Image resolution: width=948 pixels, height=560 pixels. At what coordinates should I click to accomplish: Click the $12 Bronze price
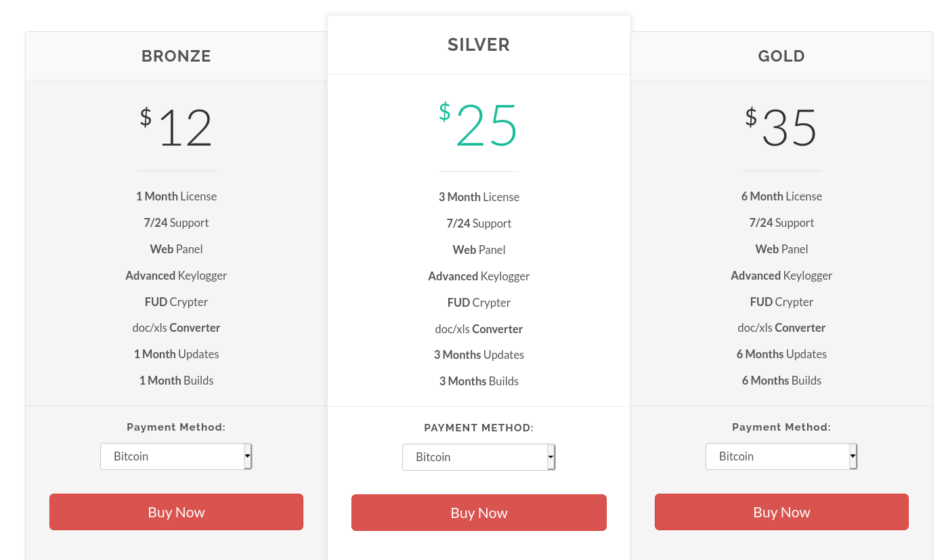click(176, 125)
